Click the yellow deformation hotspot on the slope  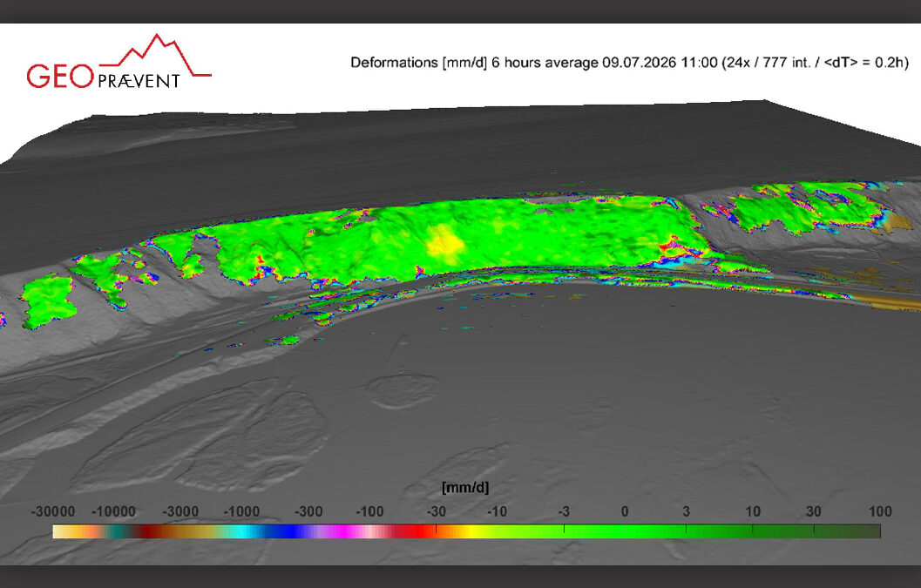click(444, 242)
